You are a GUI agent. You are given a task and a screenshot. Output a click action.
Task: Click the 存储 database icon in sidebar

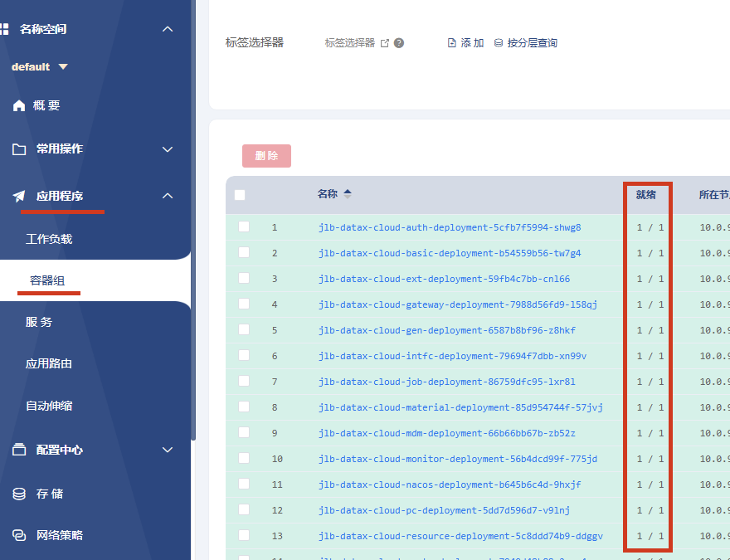[x=19, y=494]
